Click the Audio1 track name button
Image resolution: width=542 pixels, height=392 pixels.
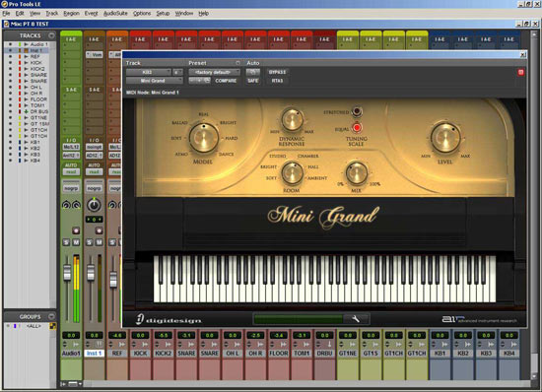(x=71, y=354)
